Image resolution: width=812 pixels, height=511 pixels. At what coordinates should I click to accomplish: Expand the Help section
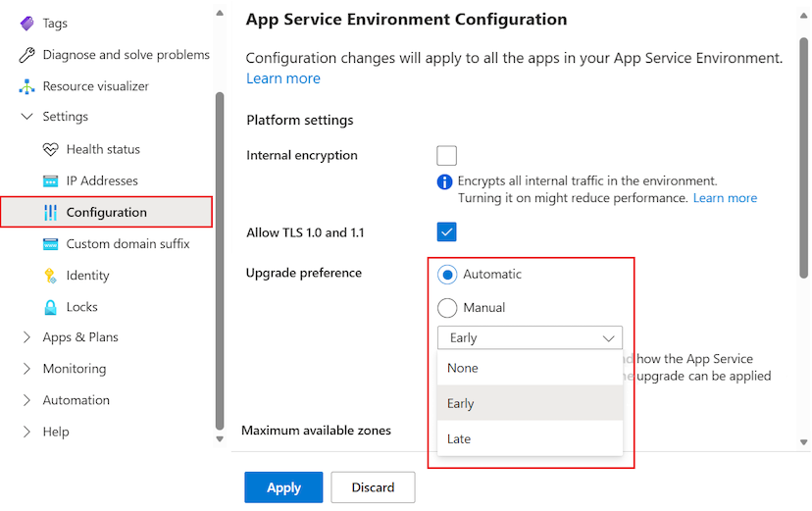26,433
